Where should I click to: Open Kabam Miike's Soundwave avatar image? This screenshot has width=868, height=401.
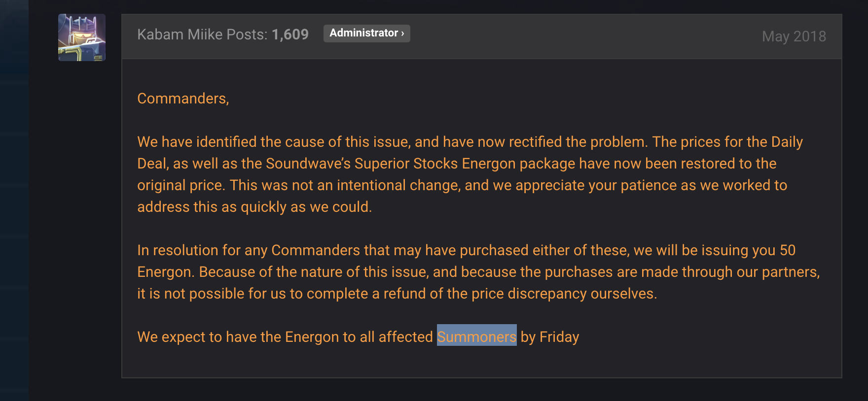pyautogui.click(x=82, y=37)
